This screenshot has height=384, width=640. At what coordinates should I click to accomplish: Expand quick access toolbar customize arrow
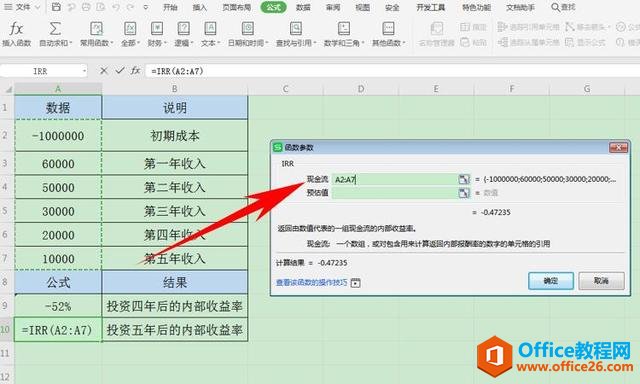click(145, 7)
